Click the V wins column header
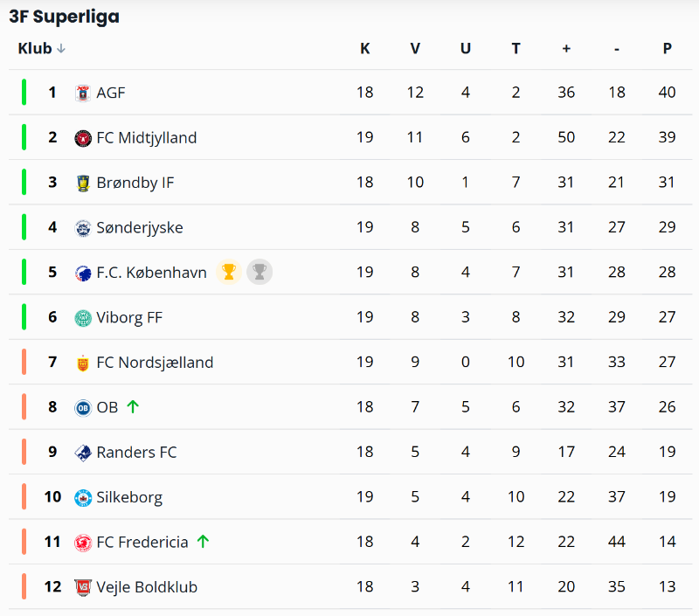Image resolution: width=699 pixels, height=616 pixels. [x=415, y=49]
